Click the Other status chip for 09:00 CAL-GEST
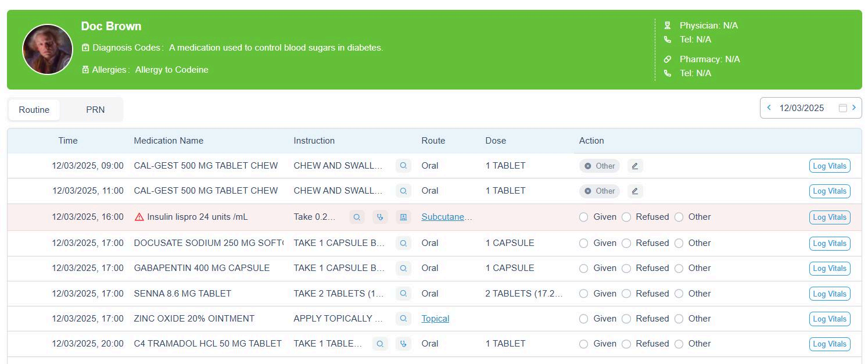Viewport: 868px width, 364px height. pyautogui.click(x=600, y=166)
